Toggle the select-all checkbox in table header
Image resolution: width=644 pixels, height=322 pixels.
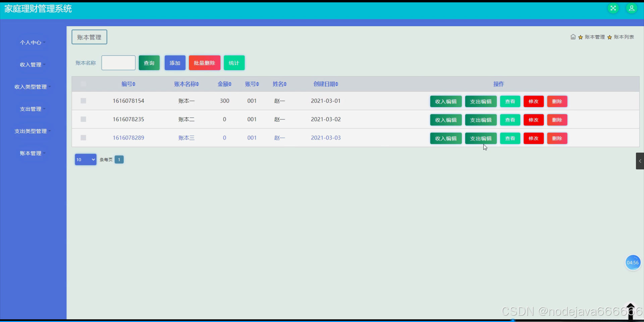[83, 84]
